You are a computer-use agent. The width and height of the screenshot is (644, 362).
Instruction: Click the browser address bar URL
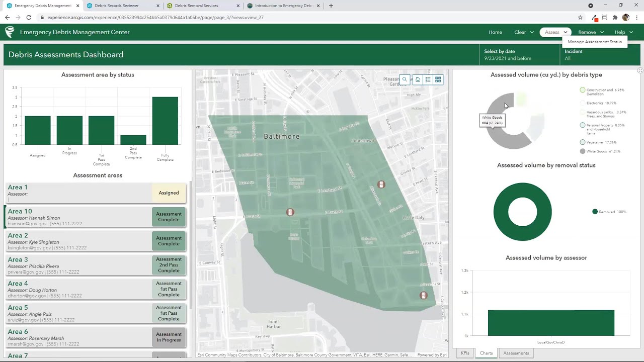(x=155, y=17)
